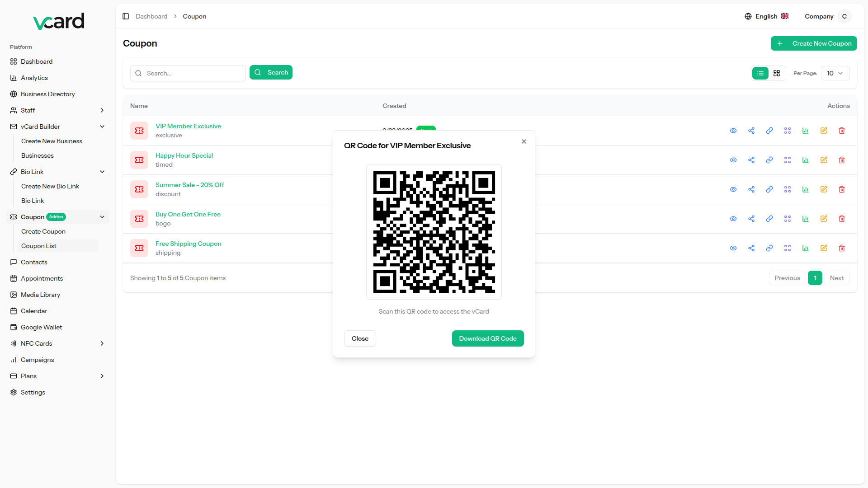Download the QR Code
The width and height of the screenshot is (868, 488).
(x=488, y=338)
